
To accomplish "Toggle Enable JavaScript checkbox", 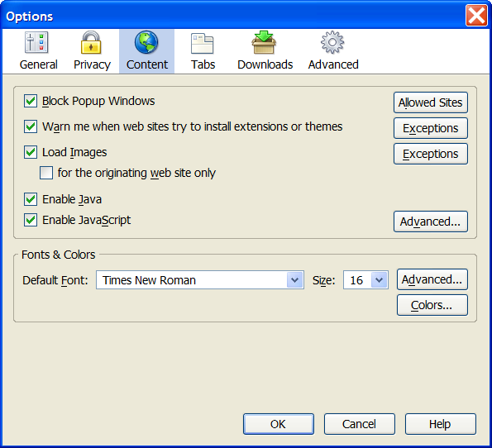I will click(31, 220).
